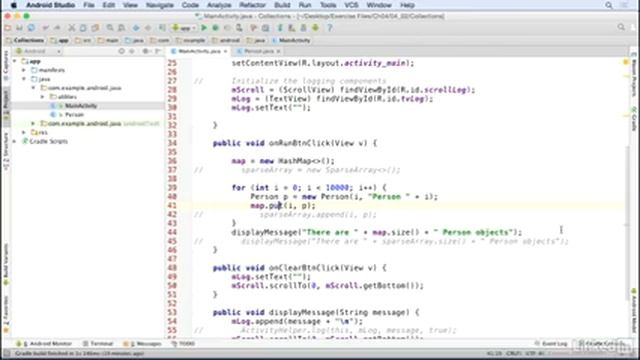Expand Gradle Scripts node
640x360 pixels.
[x=15, y=141]
